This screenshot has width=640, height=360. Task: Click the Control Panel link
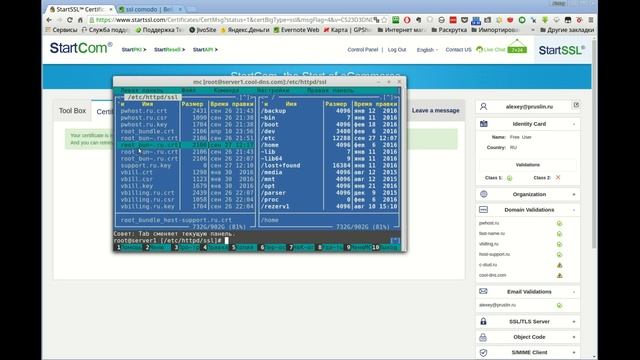point(362,49)
